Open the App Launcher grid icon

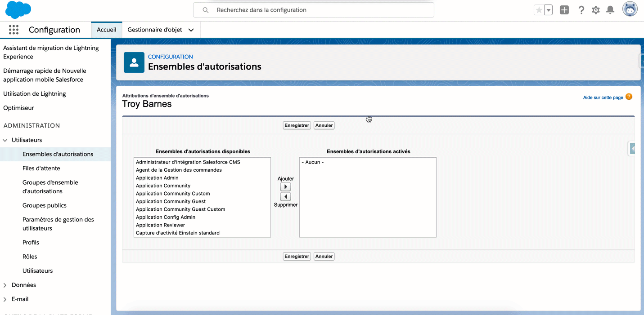pyautogui.click(x=14, y=30)
